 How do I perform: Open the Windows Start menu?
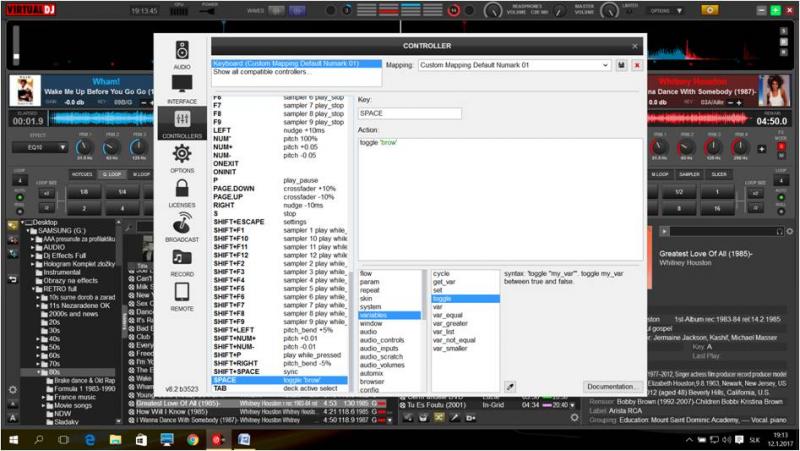[13, 440]
